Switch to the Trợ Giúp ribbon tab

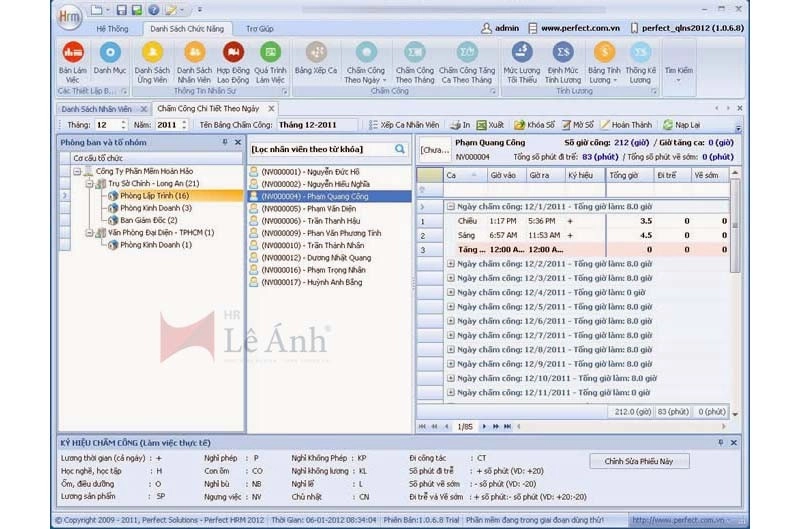point(259,29)
